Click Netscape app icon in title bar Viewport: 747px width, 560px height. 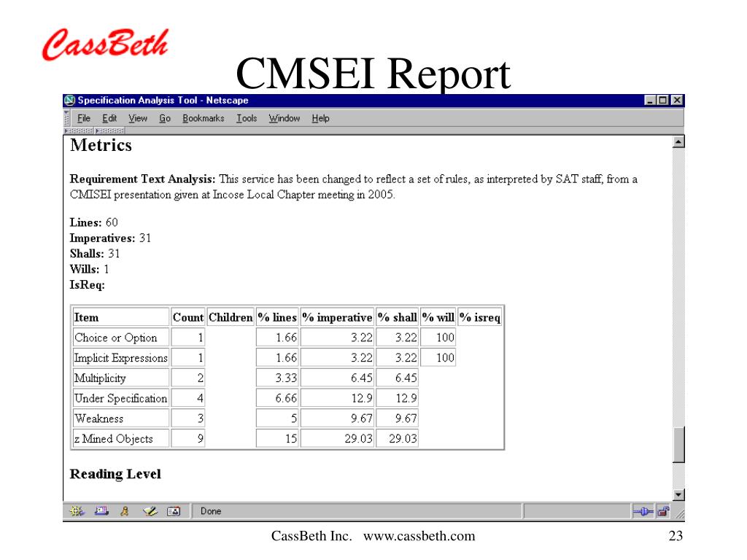pyautogui.click(x=70, y=100)
